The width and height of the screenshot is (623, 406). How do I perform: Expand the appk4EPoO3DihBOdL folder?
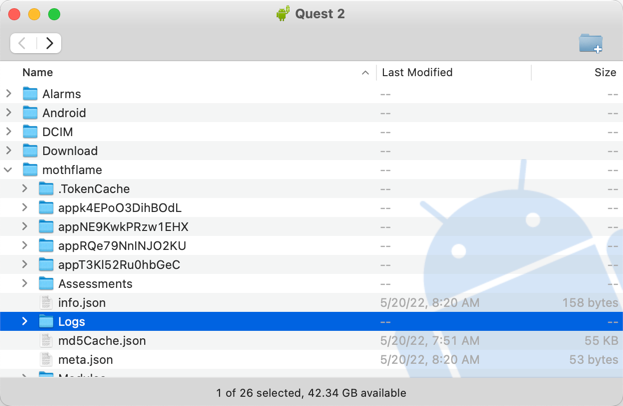point(25,207)
